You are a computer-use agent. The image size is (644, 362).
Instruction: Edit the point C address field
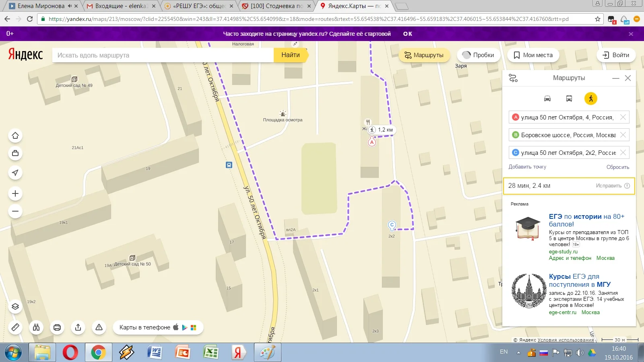569,152
